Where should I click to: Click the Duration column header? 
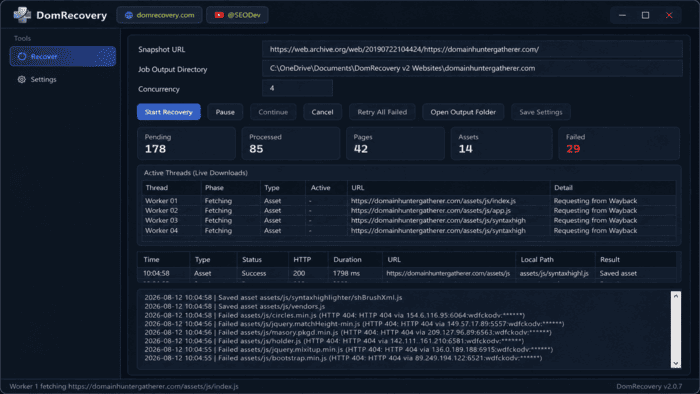point(355,260)
